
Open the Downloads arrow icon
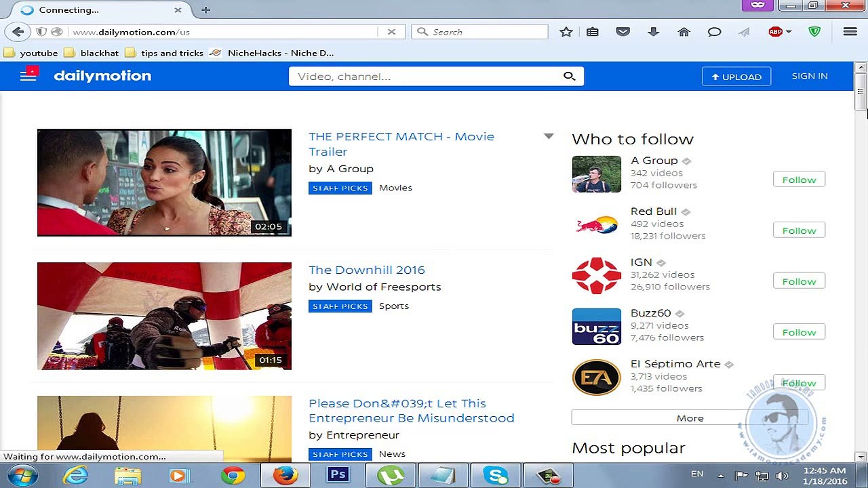654,32
